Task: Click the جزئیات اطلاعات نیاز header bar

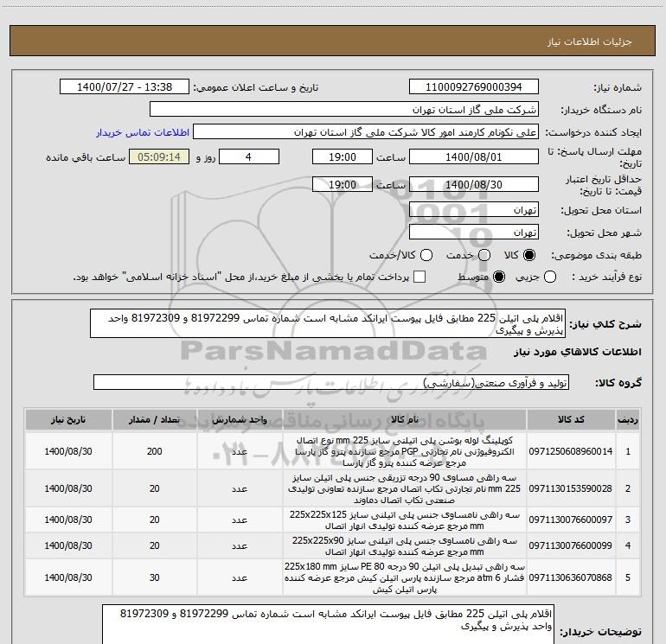Action: [x=333, y=41]
